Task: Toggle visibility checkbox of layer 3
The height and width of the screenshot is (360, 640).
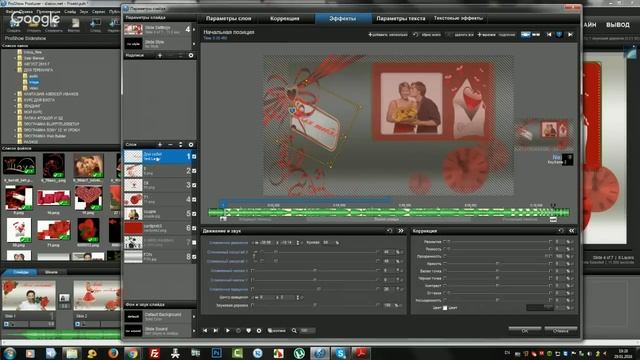Action: click(x=194, y=185)
